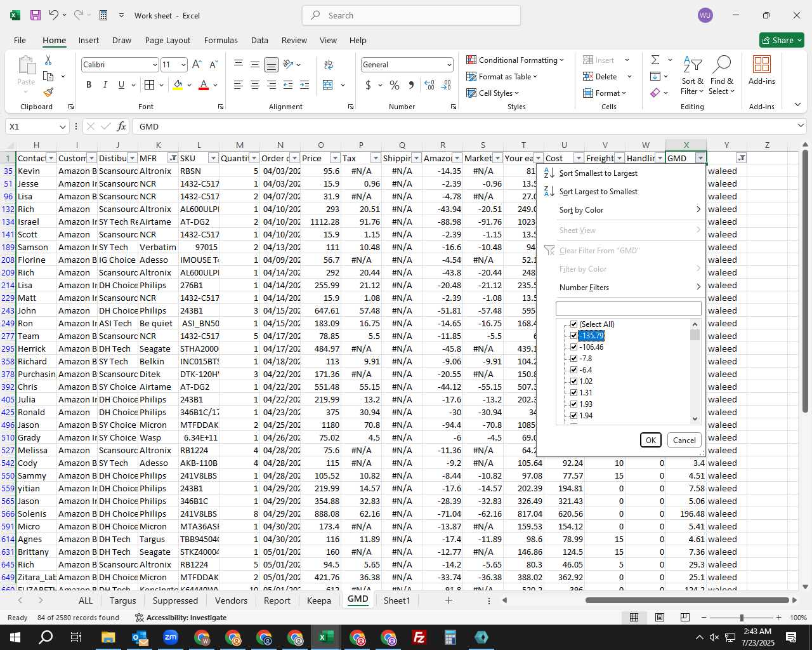
Task: Click OK in the filter menu
Action: tap(650, 440)
